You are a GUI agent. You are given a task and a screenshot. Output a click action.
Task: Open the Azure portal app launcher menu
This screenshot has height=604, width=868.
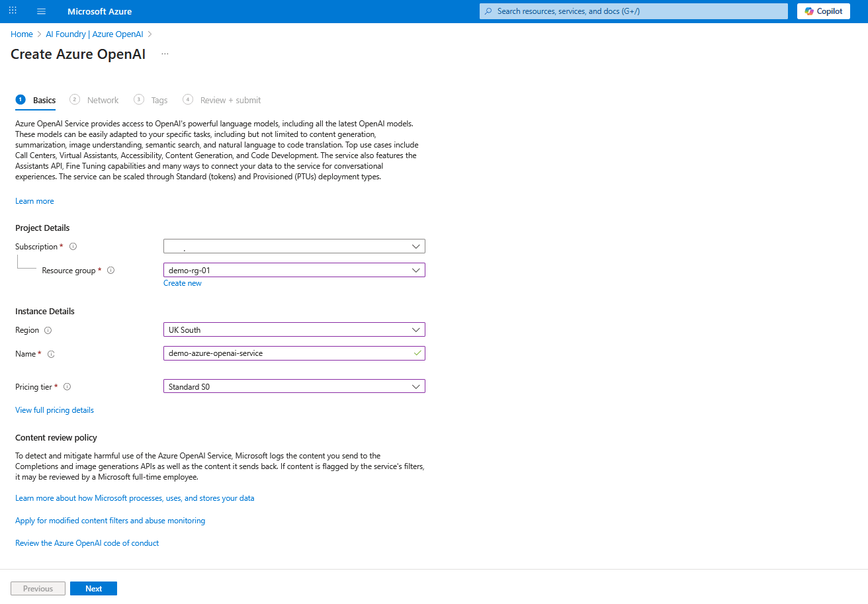pos(12,11)
